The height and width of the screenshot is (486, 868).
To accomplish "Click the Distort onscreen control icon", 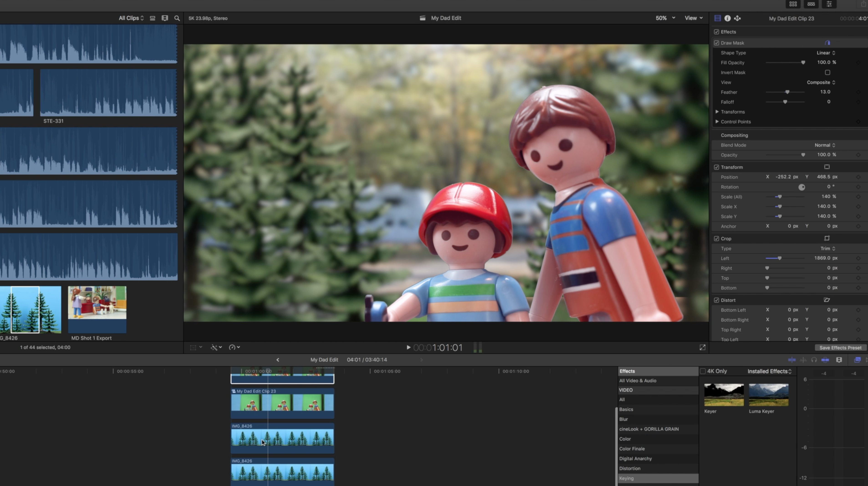I will [827, 300].
